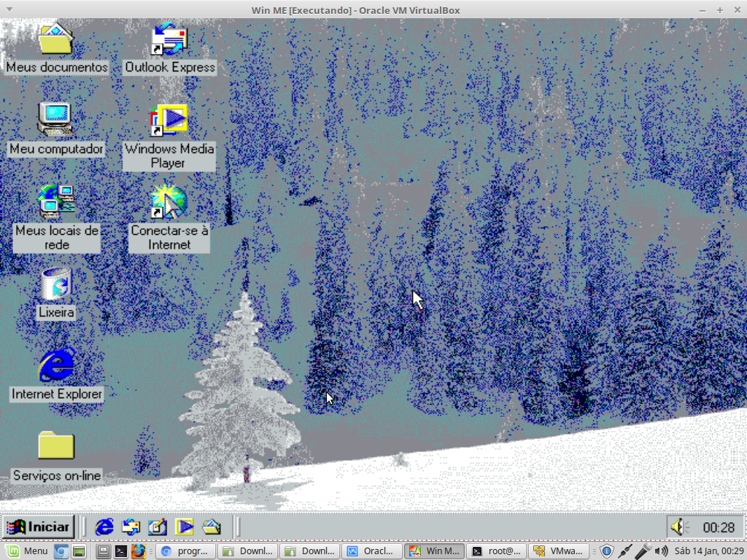Click the Show Desktop Quick Launch icon
The height and width of the screenshot is (560, 747).
tap(158, 527)
